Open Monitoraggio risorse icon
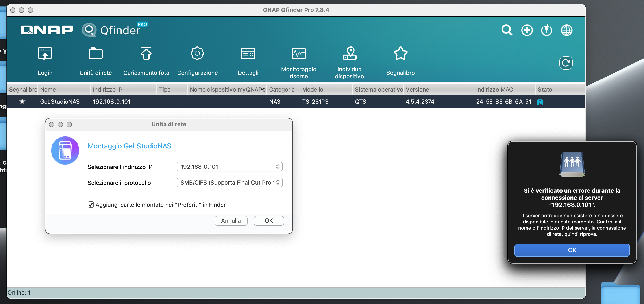644x304 pixels. tap(298, 54)
